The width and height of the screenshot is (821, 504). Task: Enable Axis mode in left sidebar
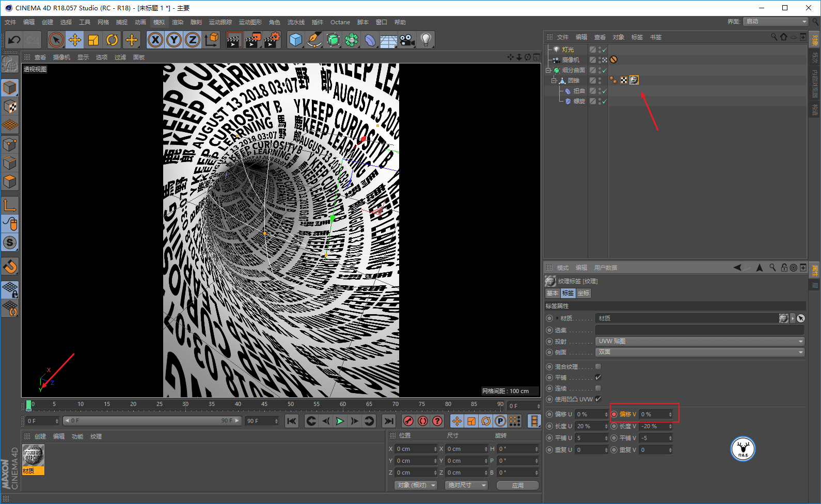(x=10, y=205)
